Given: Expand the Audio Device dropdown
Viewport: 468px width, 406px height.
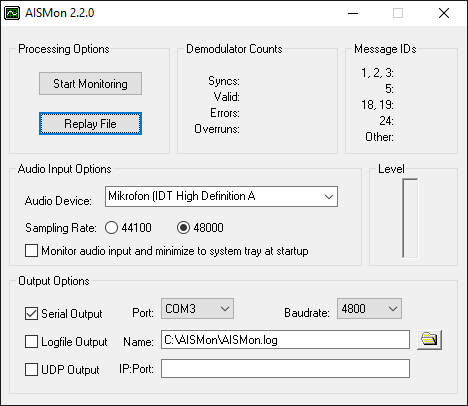Looking at the screenshot, I should pos(221,196).
